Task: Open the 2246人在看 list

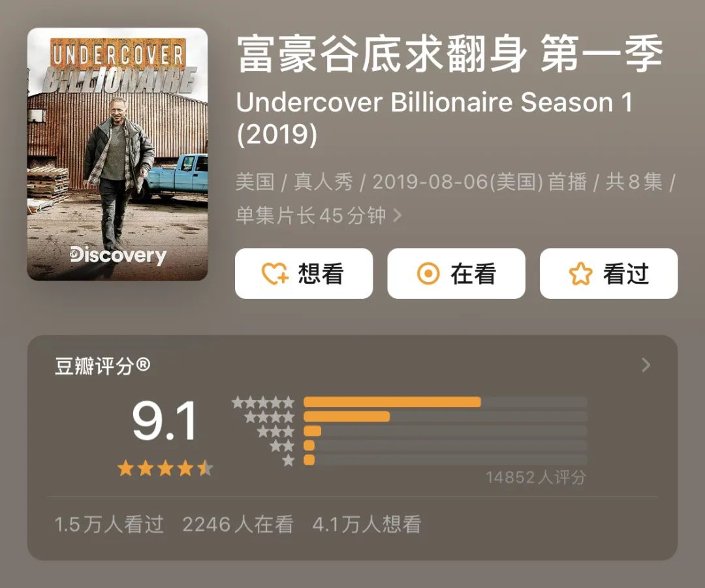Action: [238, 525]
